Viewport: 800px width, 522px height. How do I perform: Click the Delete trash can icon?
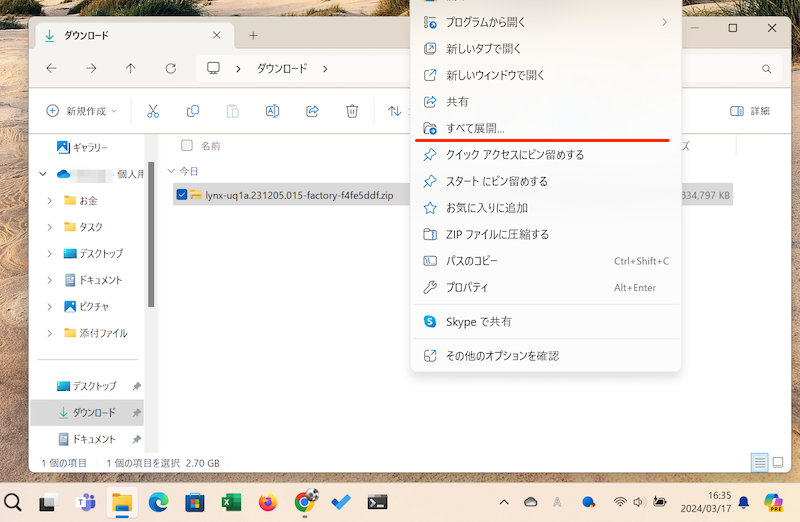(352, 111)
